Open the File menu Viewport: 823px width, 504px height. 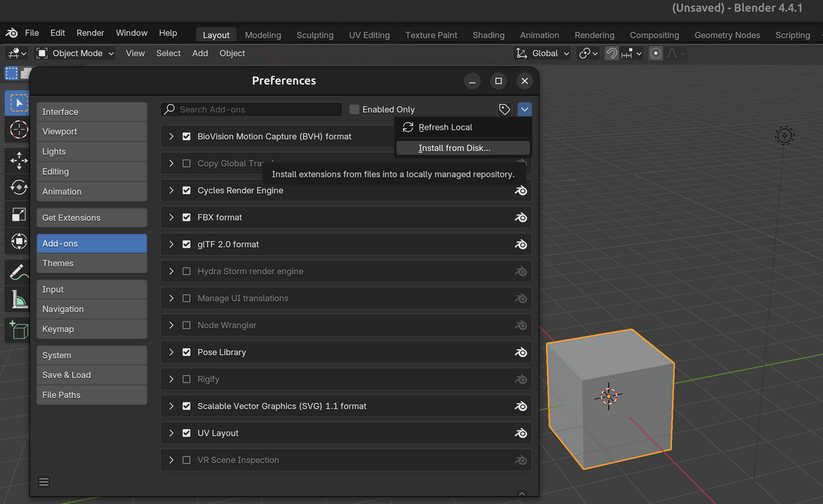click(x=32, y=33)
